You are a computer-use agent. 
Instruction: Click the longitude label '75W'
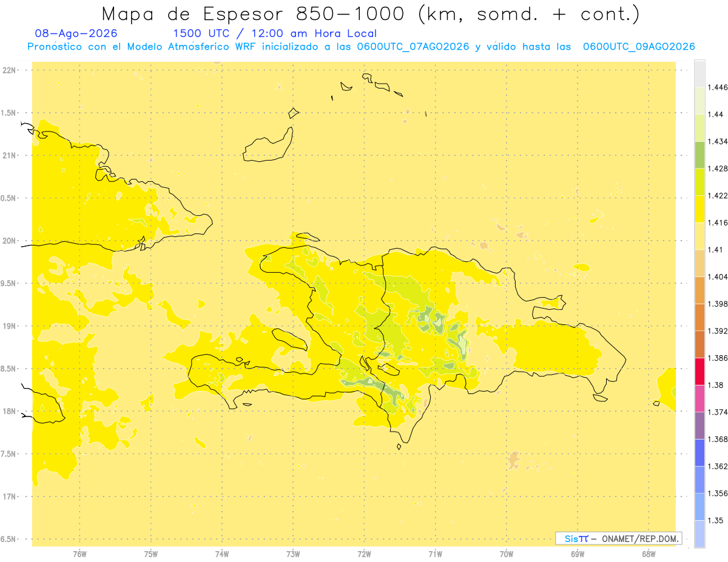click(x=150, y=554)
